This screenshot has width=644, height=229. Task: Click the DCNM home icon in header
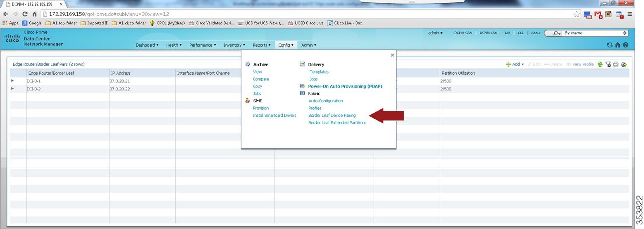click(618, 45)
